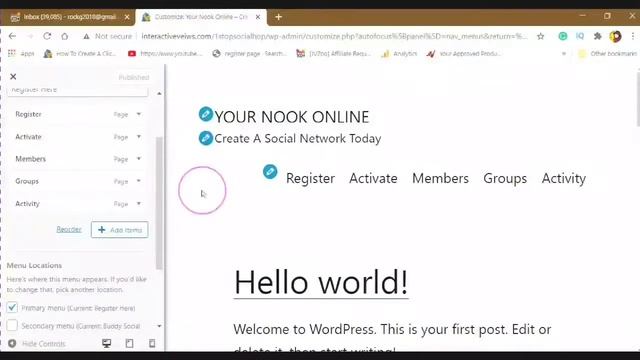Edit tagline via pencil shortcut icon
This screenshot has height=360, width=640.
[x=206, y=138]
